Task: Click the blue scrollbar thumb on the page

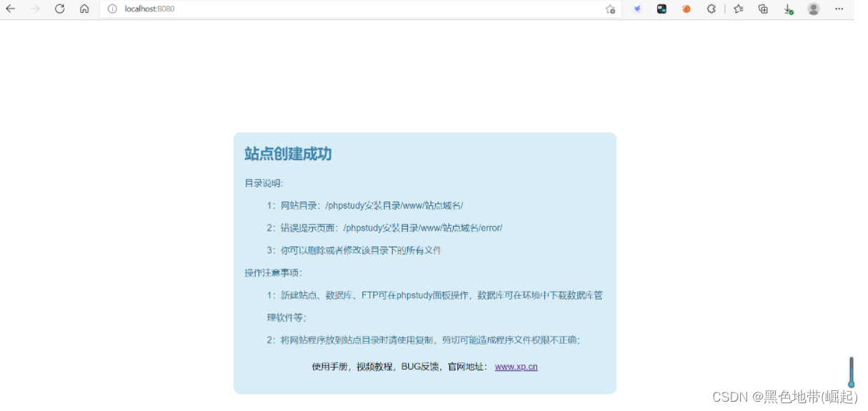Action: coord(851,372)
